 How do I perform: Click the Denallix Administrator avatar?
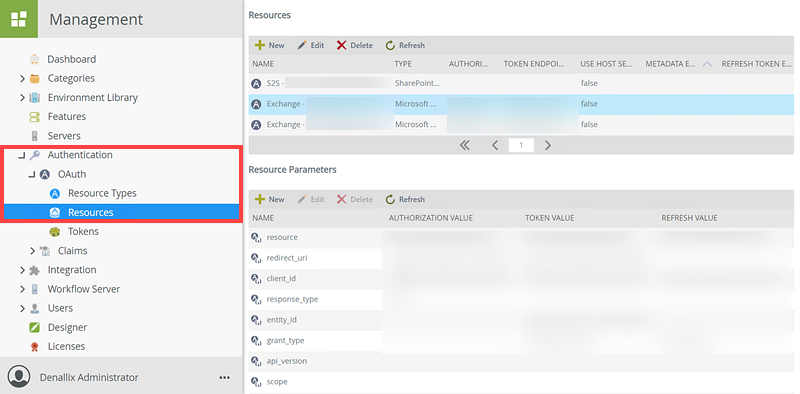(19, 377)
